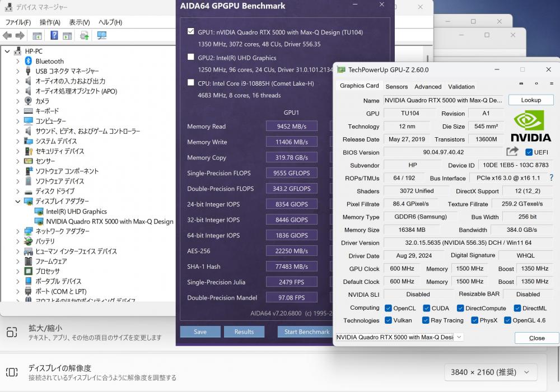Toggle the UEFI checkbox in GPU-Z

(x=529, y=152)
